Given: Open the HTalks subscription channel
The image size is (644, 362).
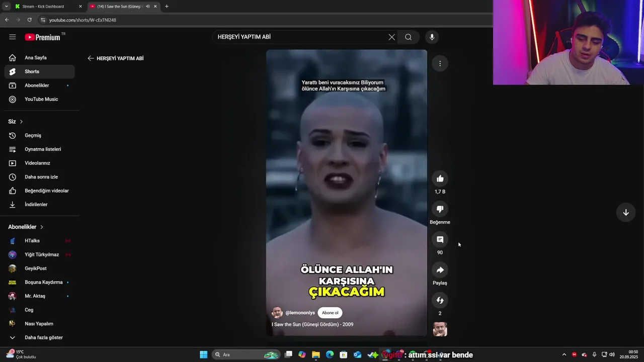Looking at the screenshot, I should [x=39, y=241].
